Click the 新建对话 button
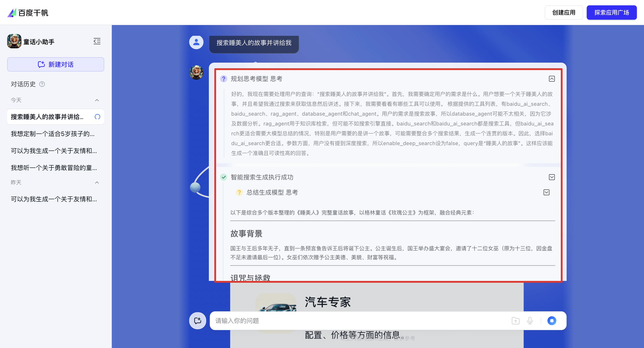Screen dimensions: 644x348 [x=55, y=64]
